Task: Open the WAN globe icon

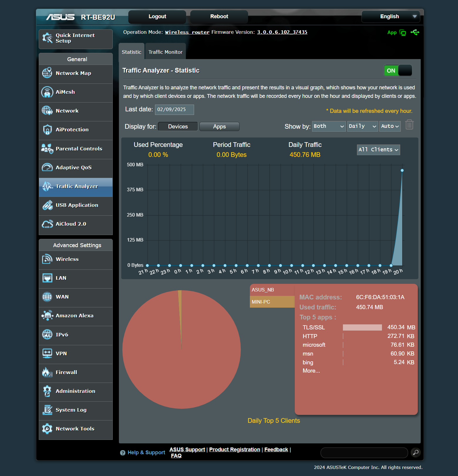Action: click(x=47, y=297)
